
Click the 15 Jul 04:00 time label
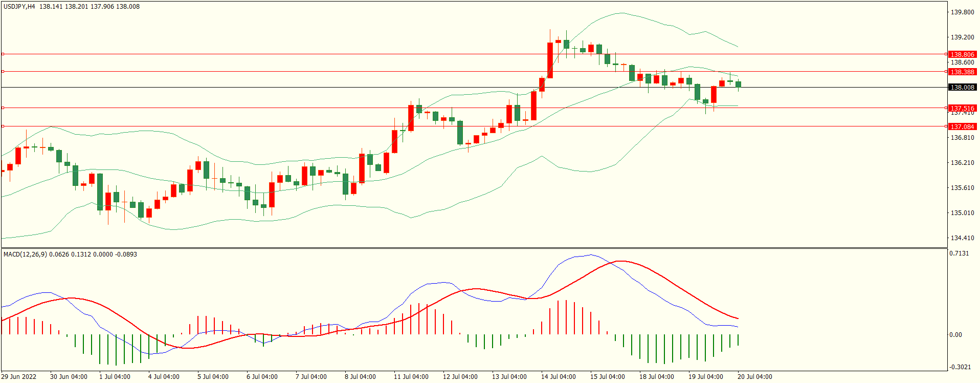[x=608, y=377]
